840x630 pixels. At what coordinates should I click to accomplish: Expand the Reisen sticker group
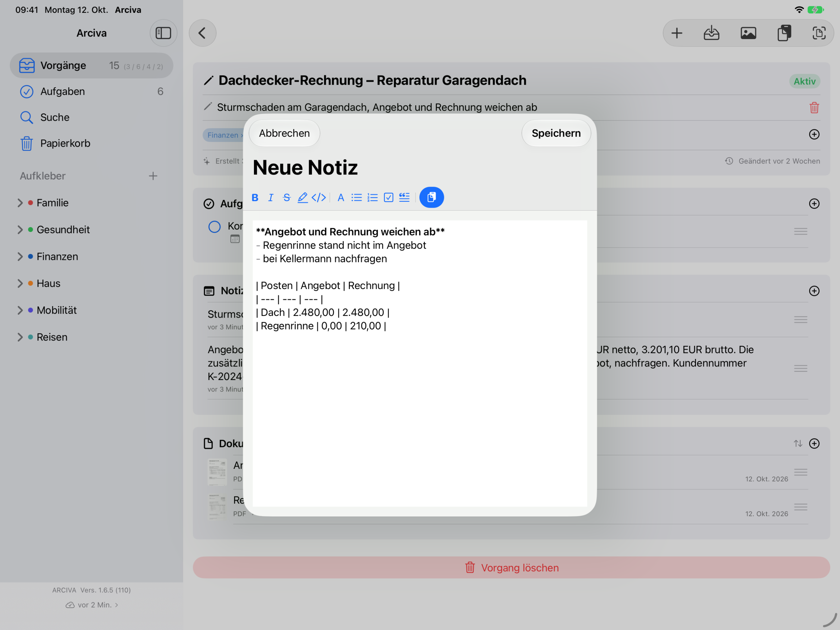pyautogui.click(x=20, y=337)
